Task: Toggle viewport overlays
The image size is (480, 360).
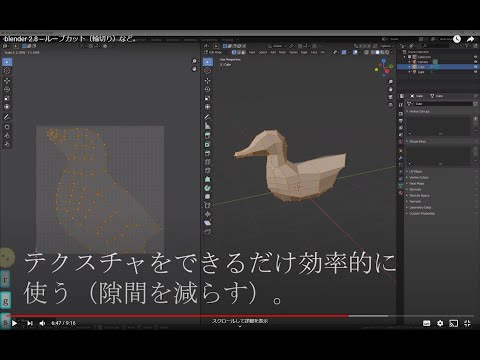Action: point(356,52)
